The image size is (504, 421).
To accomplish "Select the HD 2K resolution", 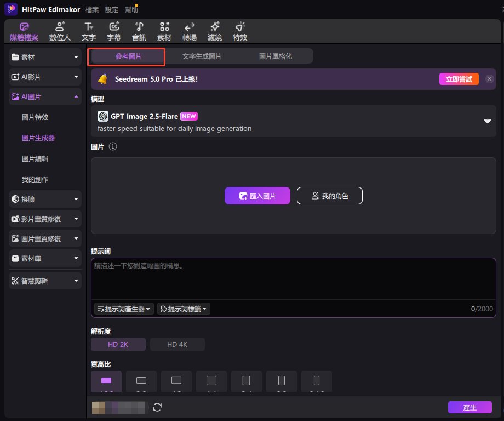I will click(118, 344).
